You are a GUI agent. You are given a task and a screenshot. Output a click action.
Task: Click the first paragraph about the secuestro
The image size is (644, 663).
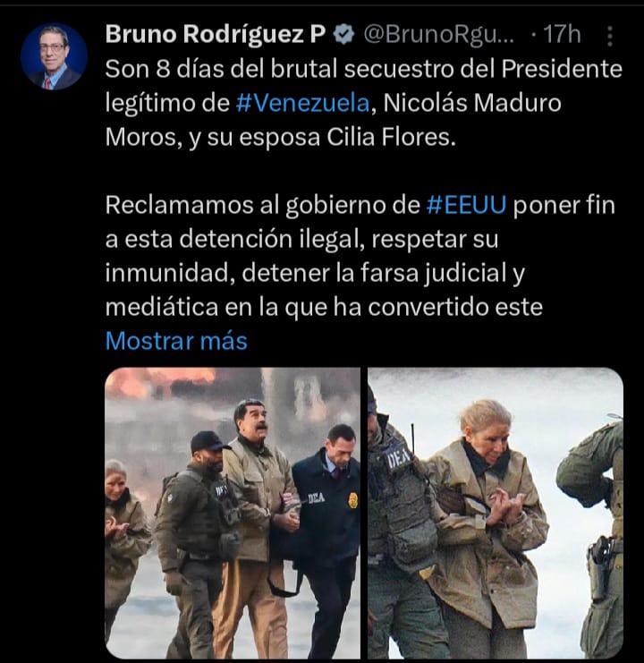click(364, 103)
